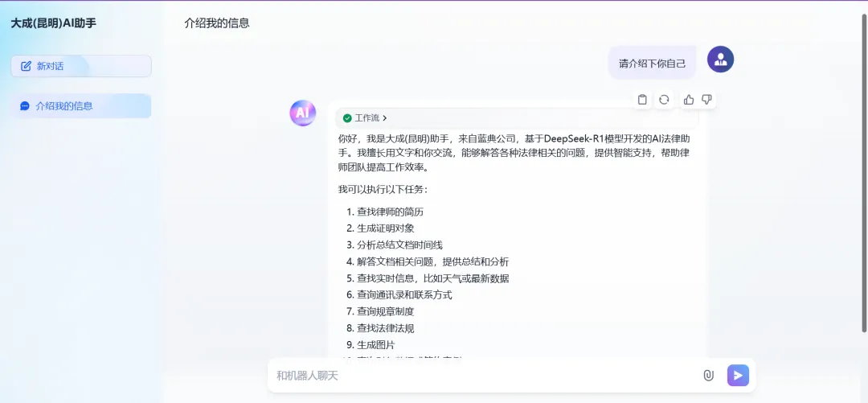Click list item 查询通讯录和联系方式
Viewport: 868px width, 403px height.
pos(404,295)
